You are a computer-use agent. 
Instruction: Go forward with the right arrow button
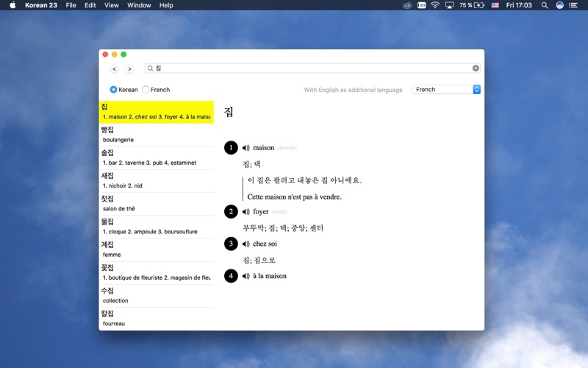tap(130, 68)
